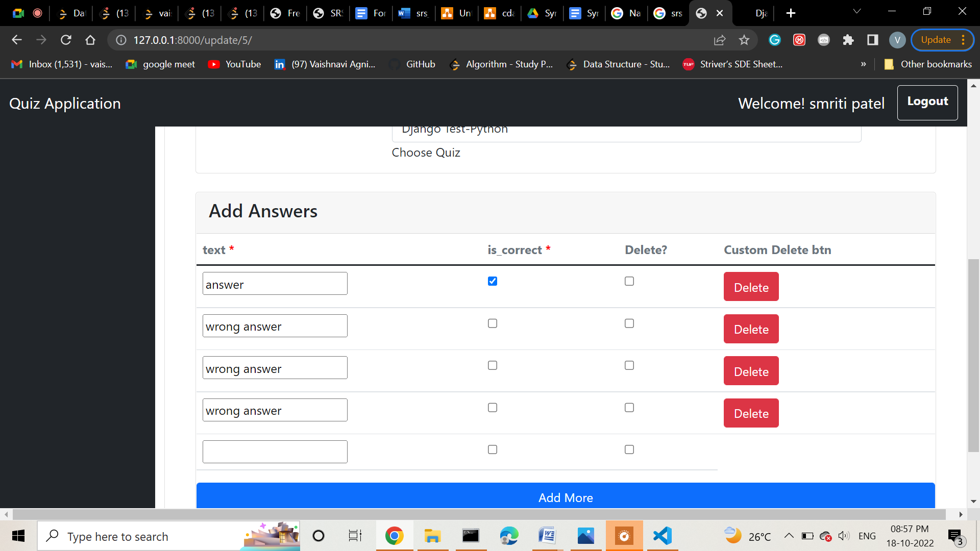Reload the page with the refresh icon
Screen dimensions: 980x551
(x=66, y=40)
